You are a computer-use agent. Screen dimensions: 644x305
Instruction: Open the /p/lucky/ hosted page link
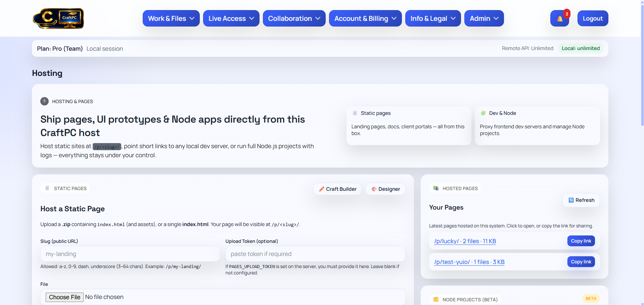click(465, 241)
